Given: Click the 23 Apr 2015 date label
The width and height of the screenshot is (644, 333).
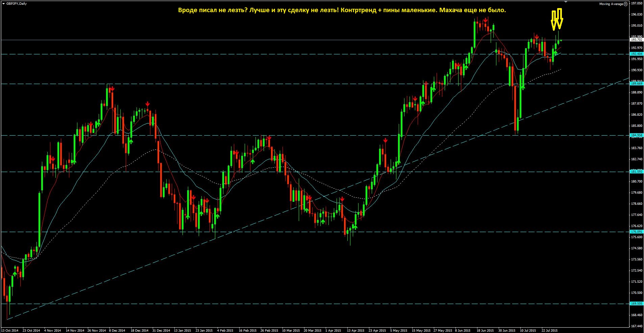Looking at the screenshot, I should tap(377, 331).
